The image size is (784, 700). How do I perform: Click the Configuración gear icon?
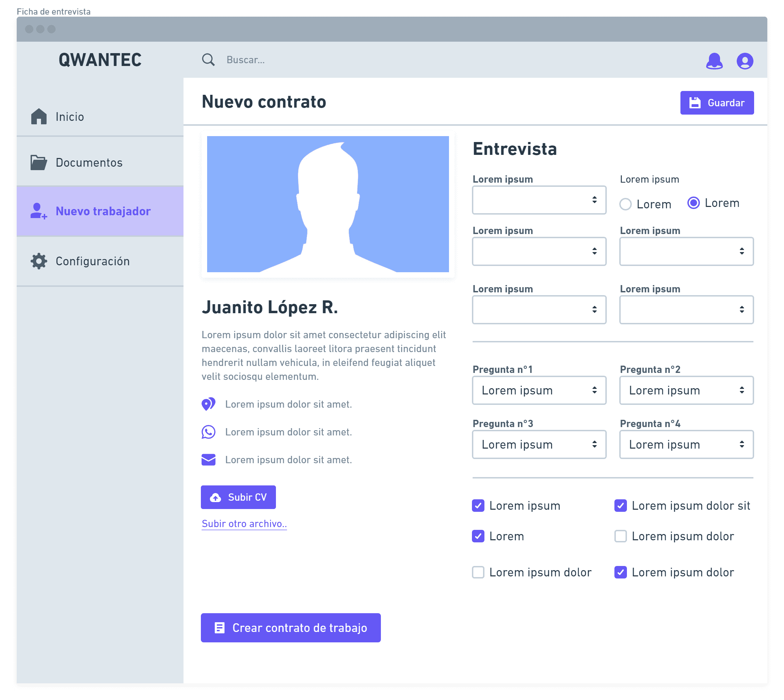[x=39, y=261]
